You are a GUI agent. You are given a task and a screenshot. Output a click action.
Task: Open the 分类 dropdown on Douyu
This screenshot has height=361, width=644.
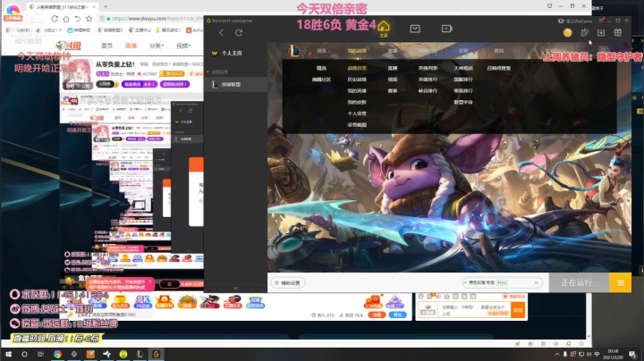156,46
